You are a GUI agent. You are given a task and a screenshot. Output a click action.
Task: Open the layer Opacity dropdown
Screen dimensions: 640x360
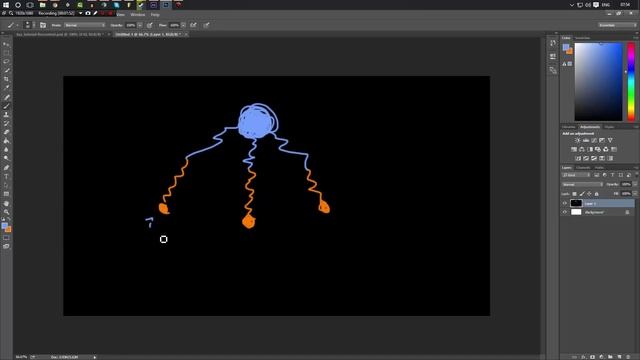[635, 184]
